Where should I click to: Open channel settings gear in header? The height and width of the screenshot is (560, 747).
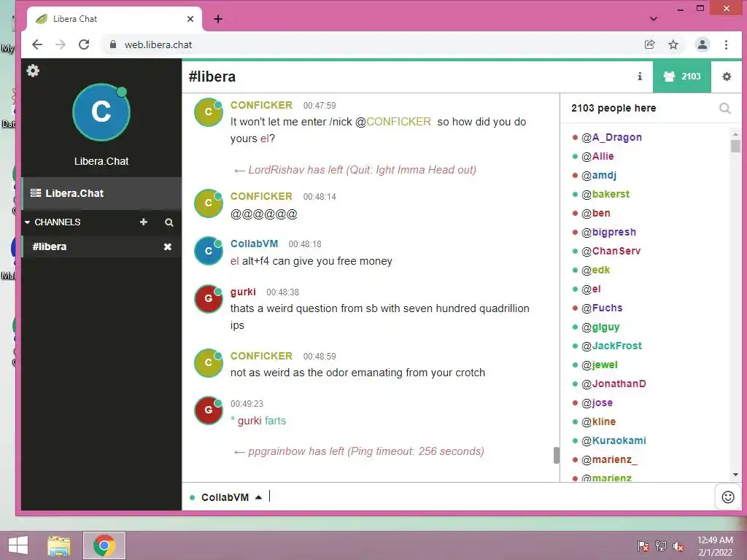point(727,76)
